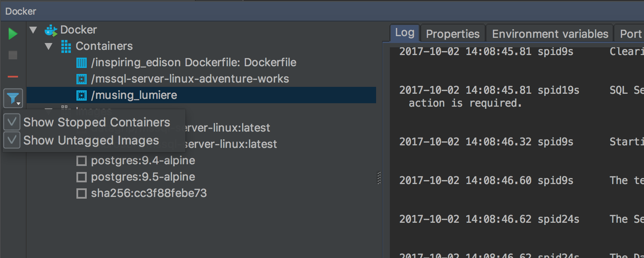Select the Log tab
644x258 pixels.
(404, 33)
